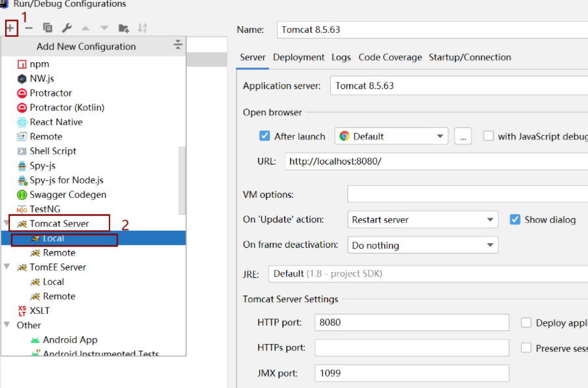This screenshot has height=388, width=588.
Task: Choose React Native in configuration list
Action: coord(56,122)
